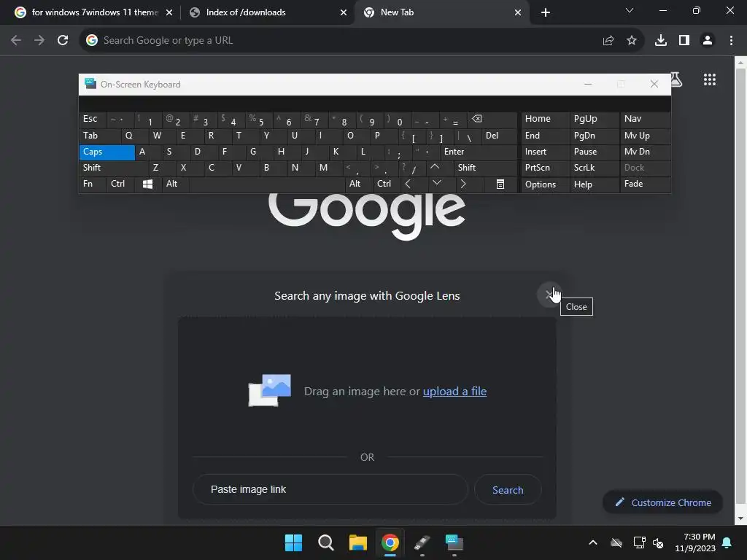Open Windows Start menu in taskbar
This screenshot has height=560, width=747.
(x=293, y=542)
